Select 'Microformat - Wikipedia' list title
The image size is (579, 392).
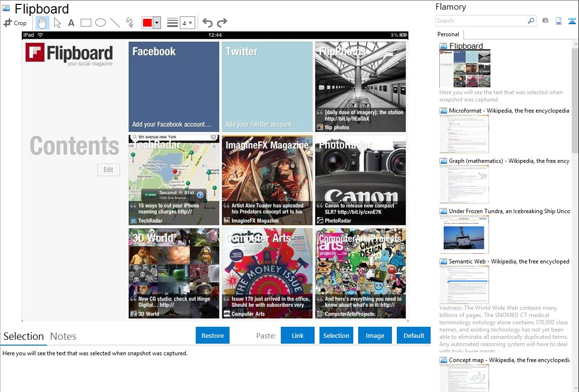tap(509, 111)
